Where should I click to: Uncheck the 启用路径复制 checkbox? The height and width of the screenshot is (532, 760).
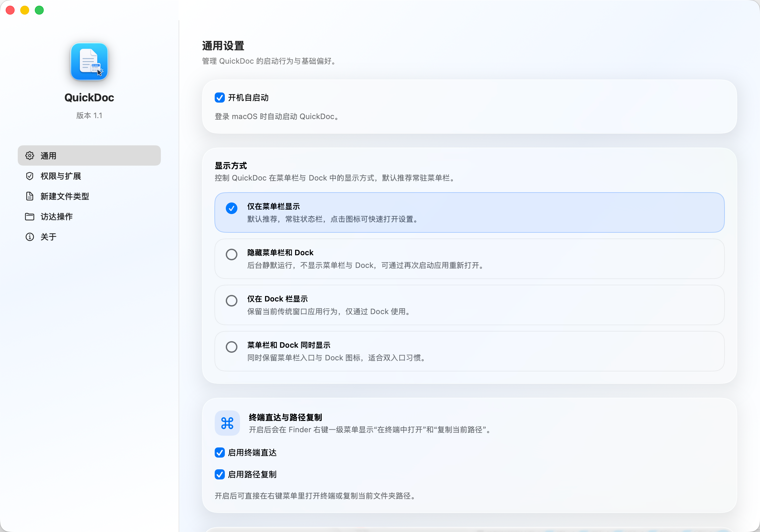tap(220, 474)
